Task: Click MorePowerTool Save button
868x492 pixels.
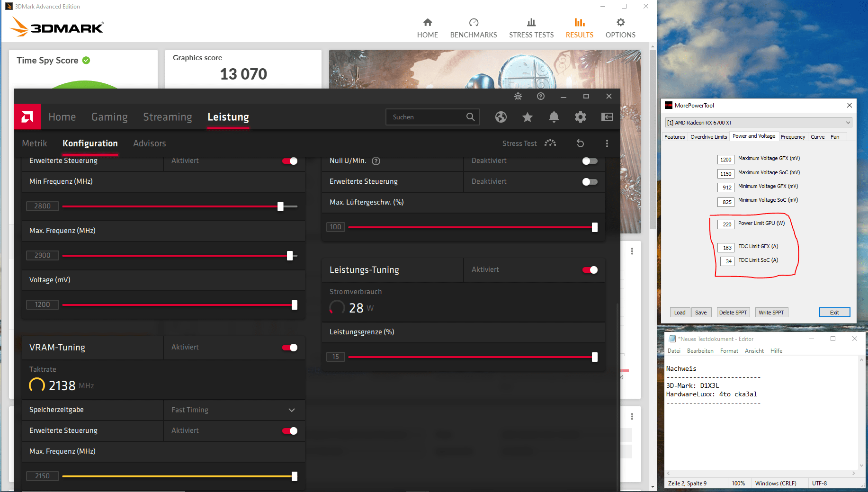Action: (x=701, y=313)
